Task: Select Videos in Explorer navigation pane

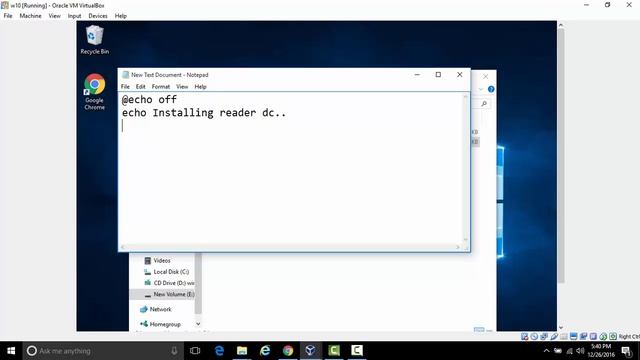Action: pos(162,260)
